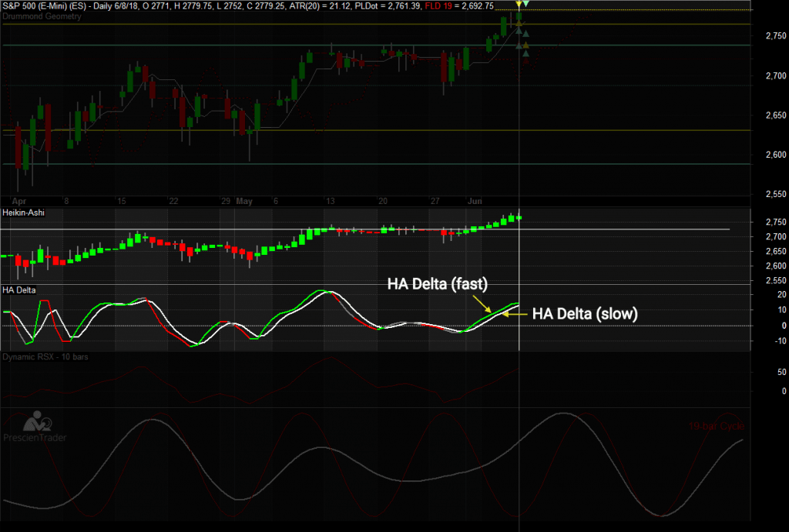Click 2,700 on the main price axis
This screenshot has height=532, width=789.
776,76
